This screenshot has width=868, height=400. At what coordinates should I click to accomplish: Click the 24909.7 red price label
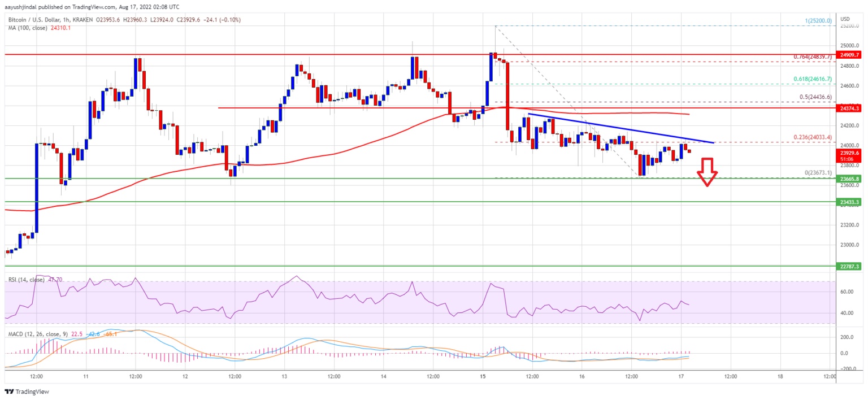tap(850, 55)
